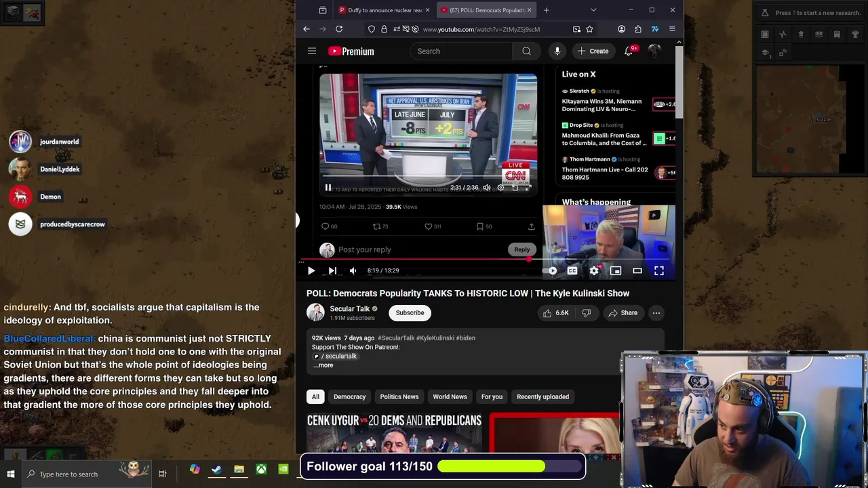Viewport: 868px width, 488px height.
Task: Enter fullscreen on YouTube player
Action: click(658, 270)
